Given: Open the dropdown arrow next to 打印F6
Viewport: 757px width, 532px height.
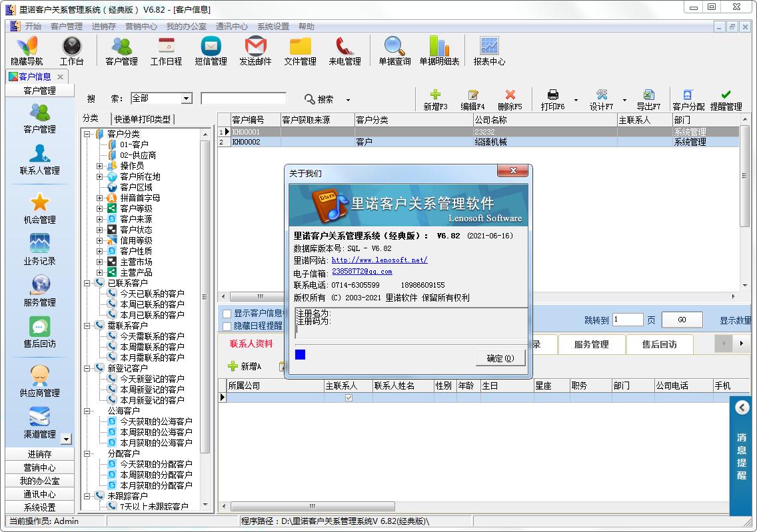Looking at the screenshot, I should click(x=576, y=100).
